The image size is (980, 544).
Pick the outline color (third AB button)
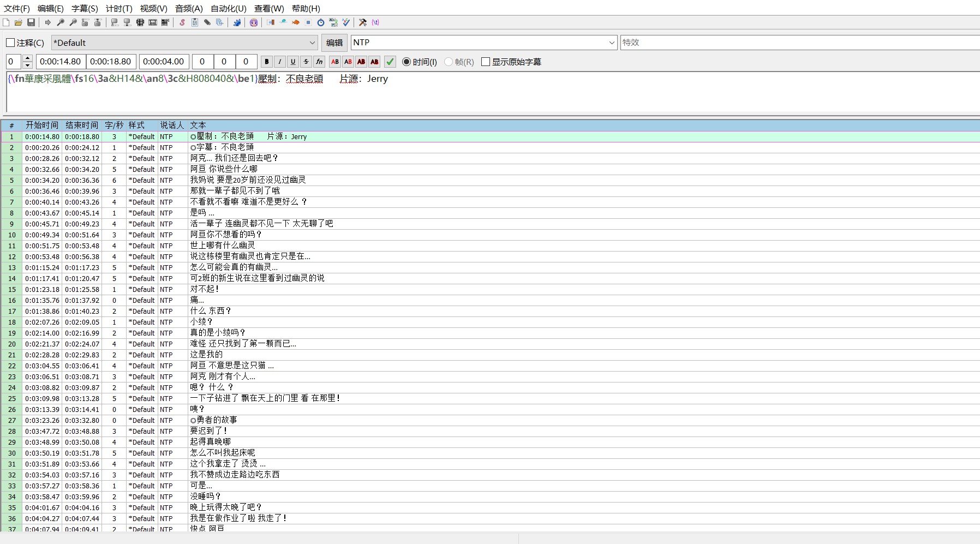(x=361, y=62)
